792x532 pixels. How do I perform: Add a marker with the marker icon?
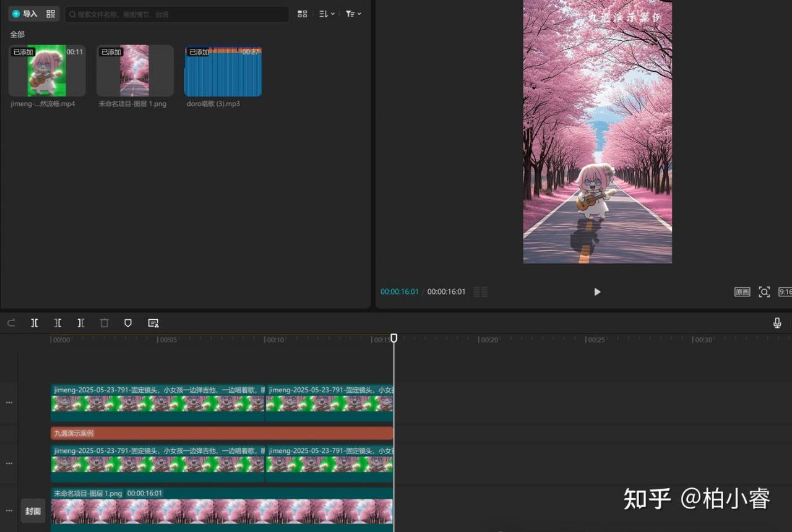(x=128, y=323)
